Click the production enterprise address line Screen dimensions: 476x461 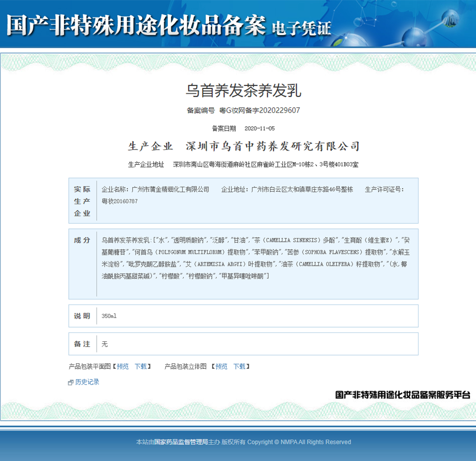point(243,165)
